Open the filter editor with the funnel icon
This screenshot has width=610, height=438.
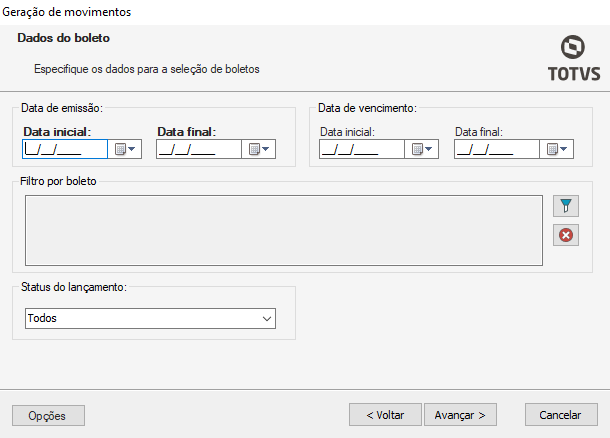[566, 206]
